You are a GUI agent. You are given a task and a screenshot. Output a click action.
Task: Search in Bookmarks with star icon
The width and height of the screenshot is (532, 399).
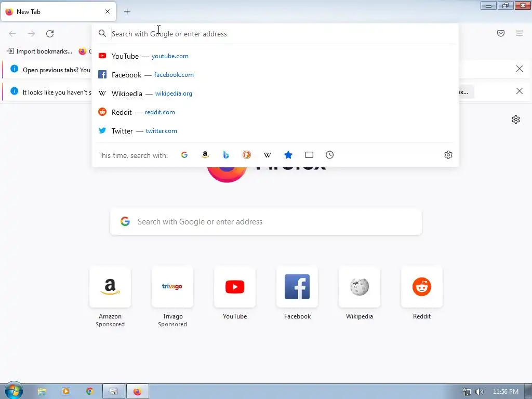pyautogui.click(x=288, y=155)
